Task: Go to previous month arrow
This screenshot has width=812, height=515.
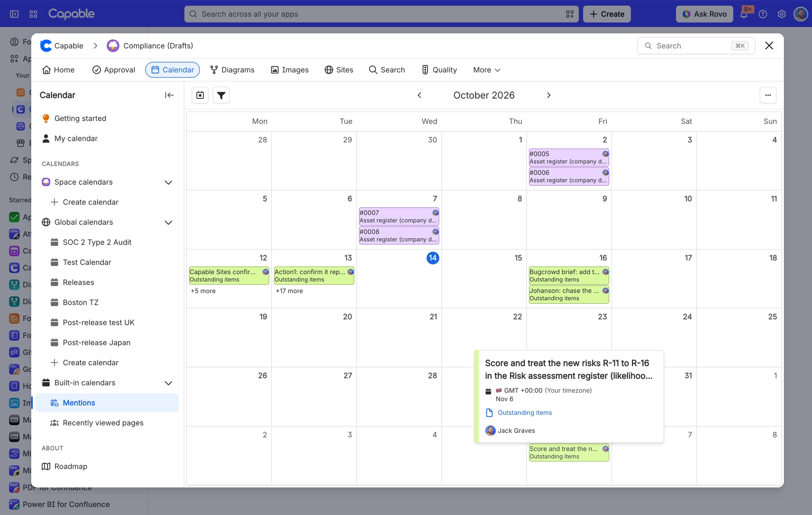Action: click(x=419, y=95)
